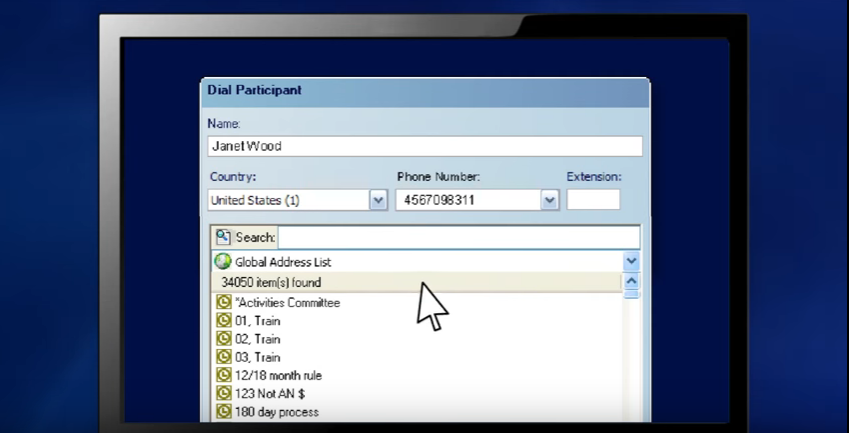Click the scroll up arrow of the list
Screen dimensions: 849x433
point(631,281)
